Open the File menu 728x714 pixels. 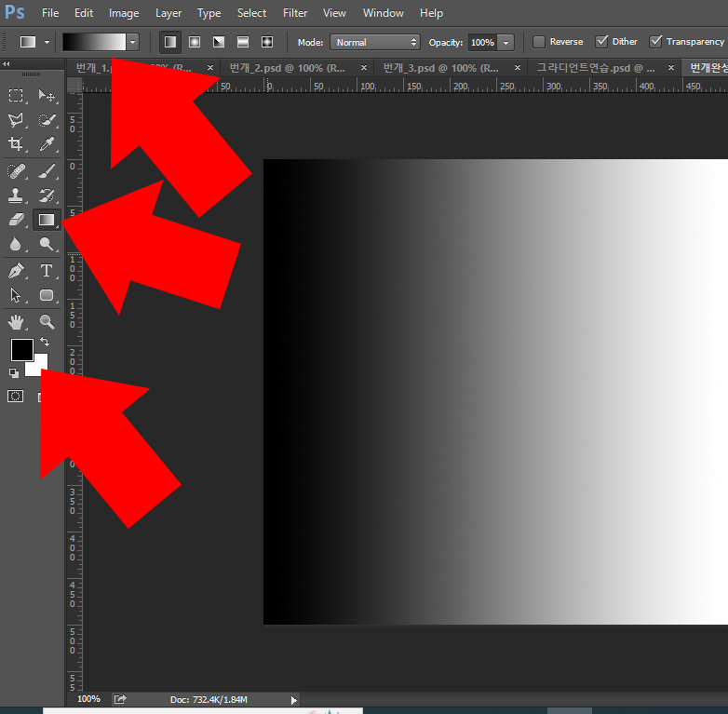click(x=50, y=13)
